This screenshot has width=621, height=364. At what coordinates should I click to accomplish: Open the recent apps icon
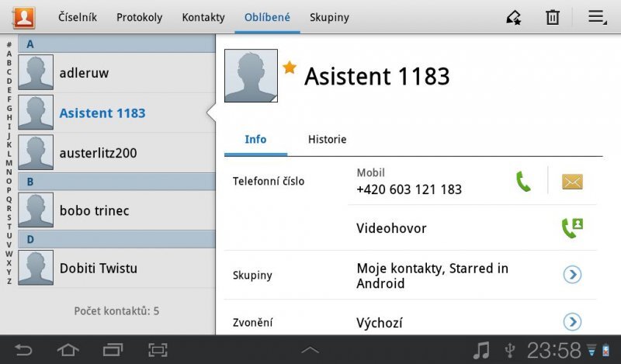tap(113, 350)
